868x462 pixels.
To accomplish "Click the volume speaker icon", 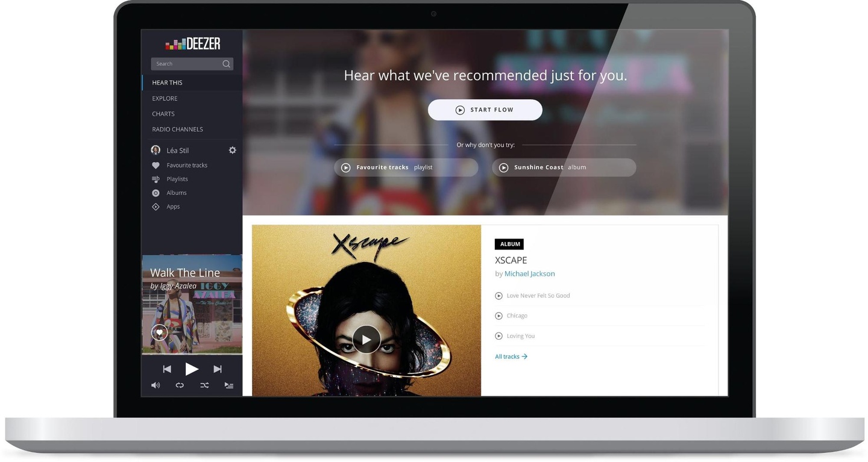I will coord(156,386).
